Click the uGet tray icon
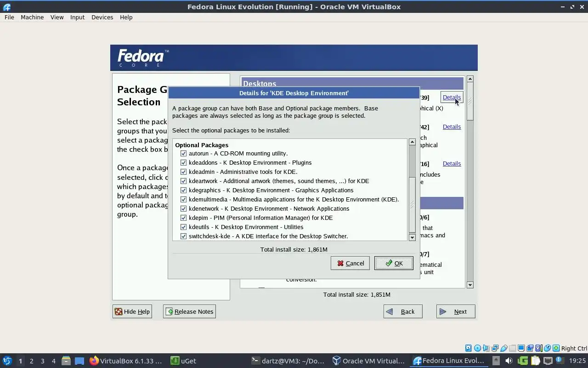This screenshot has width=588, height=368. [x=522, y=361]
